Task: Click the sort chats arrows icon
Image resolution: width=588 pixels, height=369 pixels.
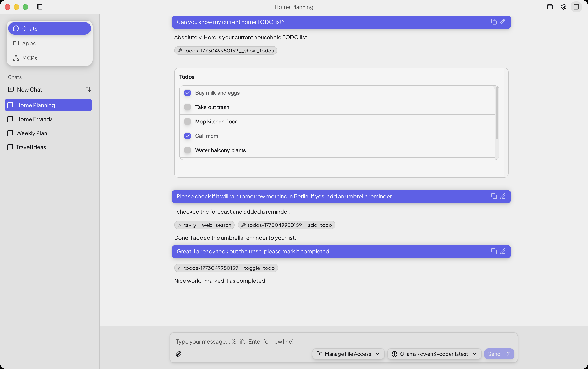Action: tap(88, 90)
